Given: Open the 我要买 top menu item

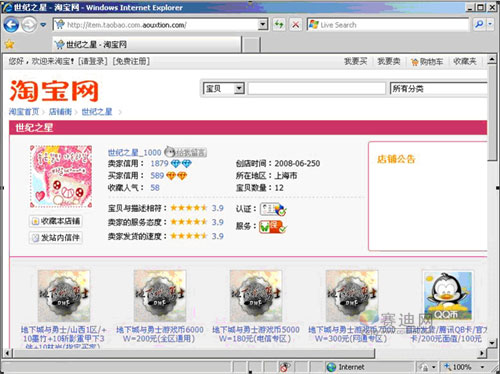Looking at the screenshot, I should [355, 61].
